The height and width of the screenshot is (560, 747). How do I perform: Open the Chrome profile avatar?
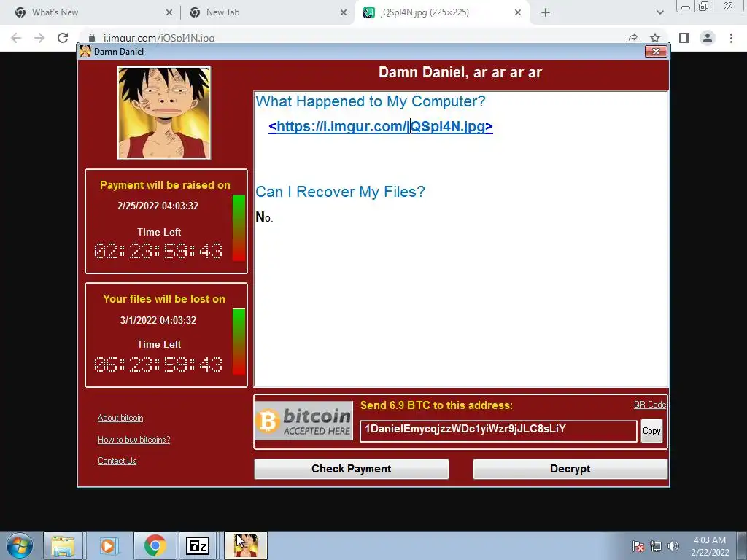tap(708, 38)
